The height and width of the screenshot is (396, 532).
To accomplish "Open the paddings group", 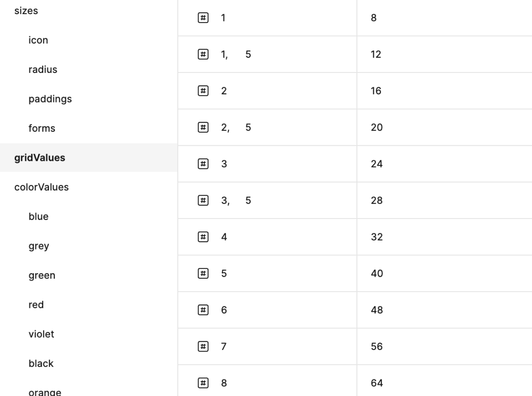I will point(50,99).
